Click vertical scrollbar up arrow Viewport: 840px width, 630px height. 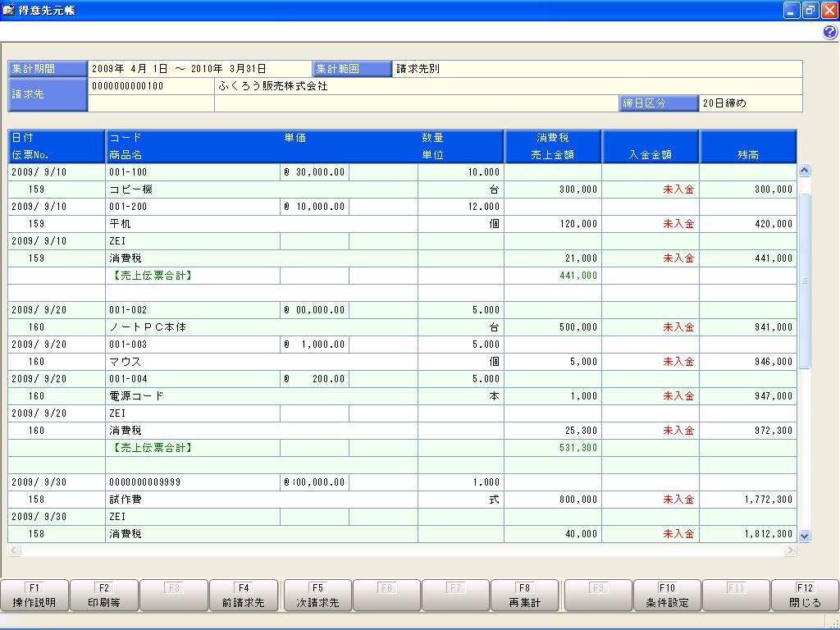pos(804,171)
